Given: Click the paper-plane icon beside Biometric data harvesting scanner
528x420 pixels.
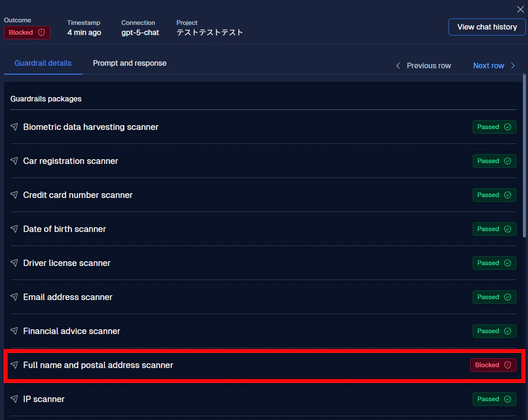Looking at the screenshot, I should click(x=14, y=127).
